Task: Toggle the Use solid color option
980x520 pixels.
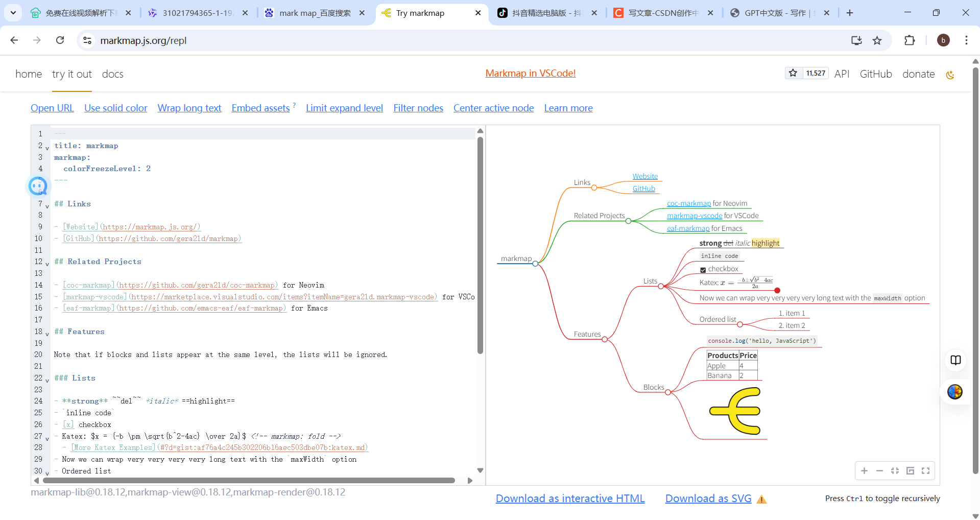Action: coord(116,108)
